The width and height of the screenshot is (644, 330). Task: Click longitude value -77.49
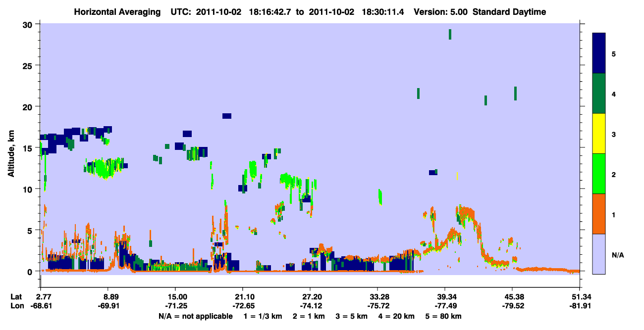(x=445, y=306)
